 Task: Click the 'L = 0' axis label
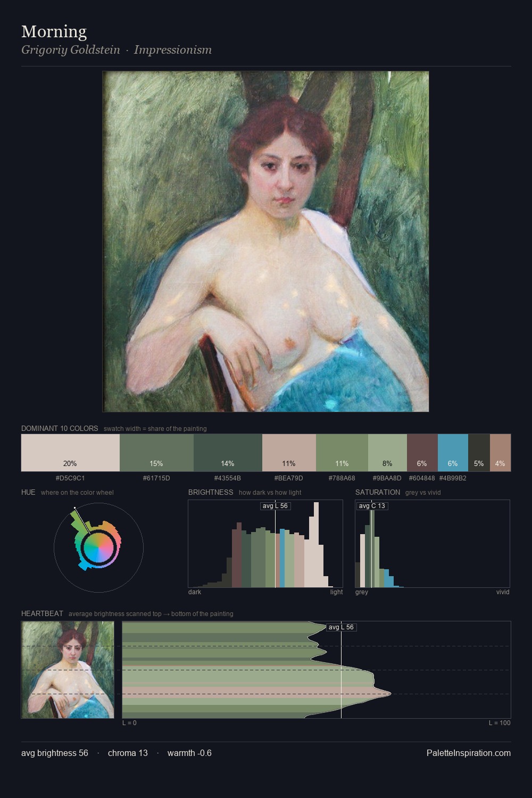129,723
